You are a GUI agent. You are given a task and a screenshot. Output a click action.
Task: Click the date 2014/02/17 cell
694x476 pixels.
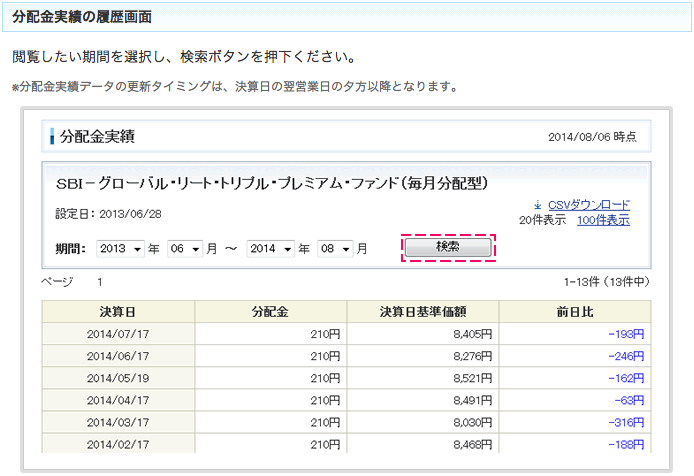pos(118,444)
